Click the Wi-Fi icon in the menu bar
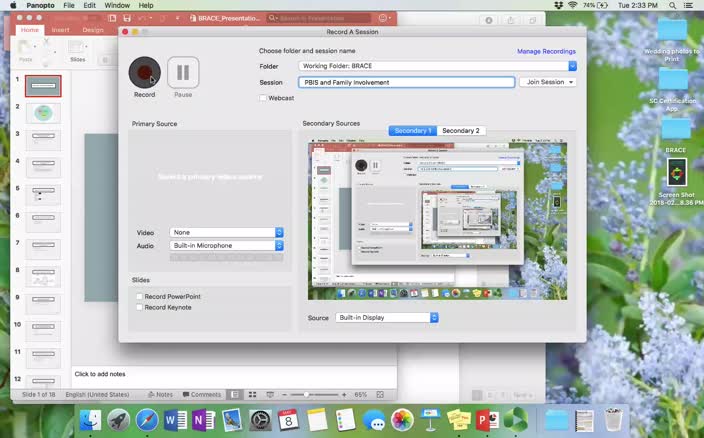Image resolution: width=704 pixels, height=438 pixels. pyautogui.click(x=572, y=5)
